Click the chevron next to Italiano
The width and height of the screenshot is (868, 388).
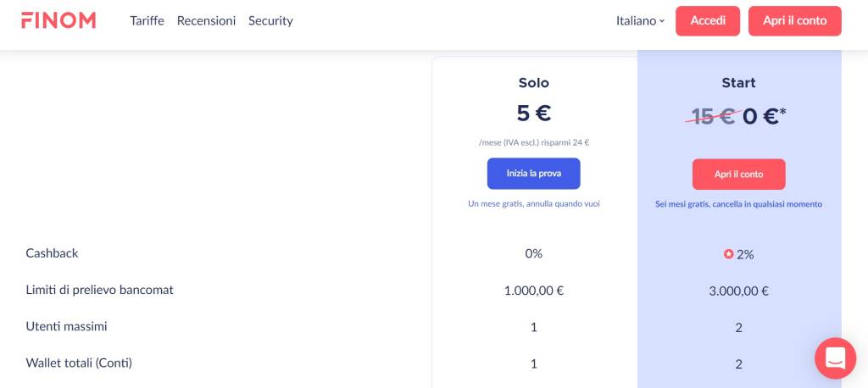click(x=661, y=21)
